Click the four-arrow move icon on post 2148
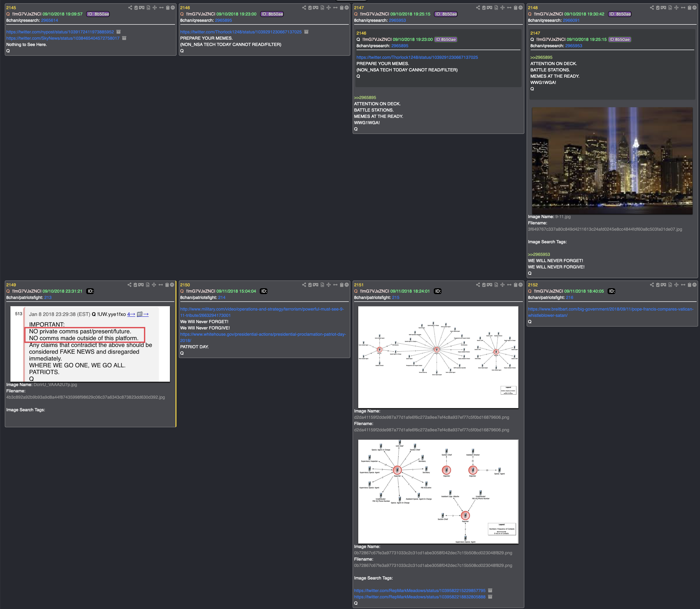Screen dimensions: 700x609 [677, 8]
